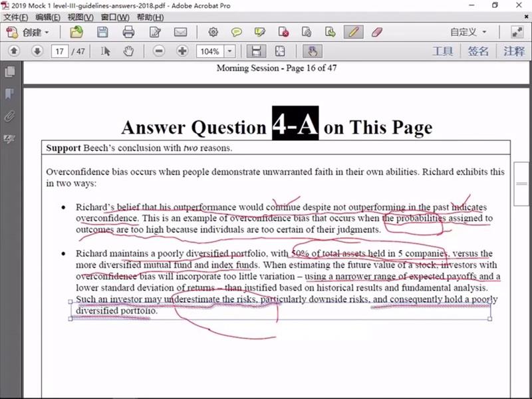Open the 窗口(W) menu
This screenshot has width=532, height=399.
point(115,17)
